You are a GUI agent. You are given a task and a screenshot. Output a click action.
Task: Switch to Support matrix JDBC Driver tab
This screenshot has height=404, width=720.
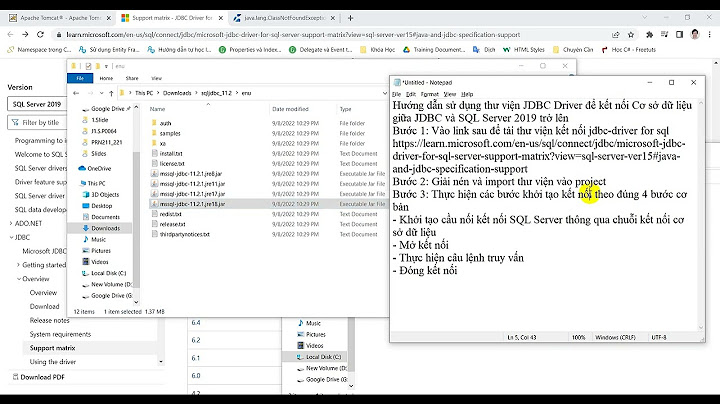pos(172,18)
